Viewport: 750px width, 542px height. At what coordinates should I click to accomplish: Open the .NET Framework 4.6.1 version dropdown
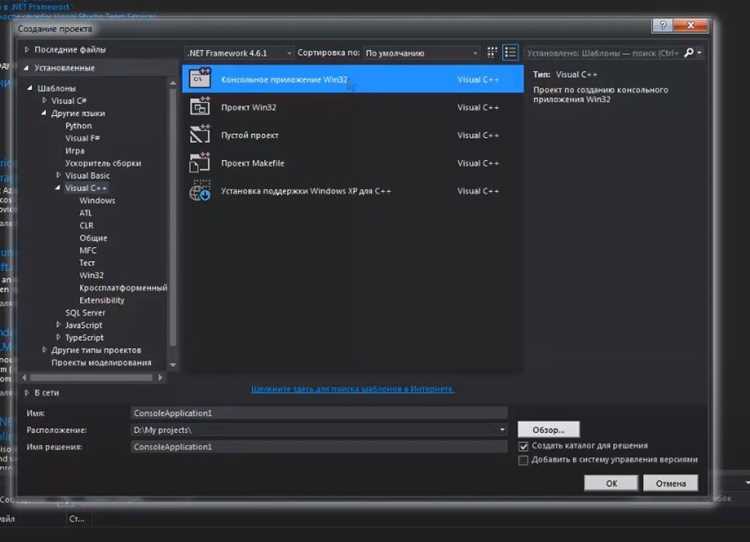pyautogui.click(x=239, y=53)
